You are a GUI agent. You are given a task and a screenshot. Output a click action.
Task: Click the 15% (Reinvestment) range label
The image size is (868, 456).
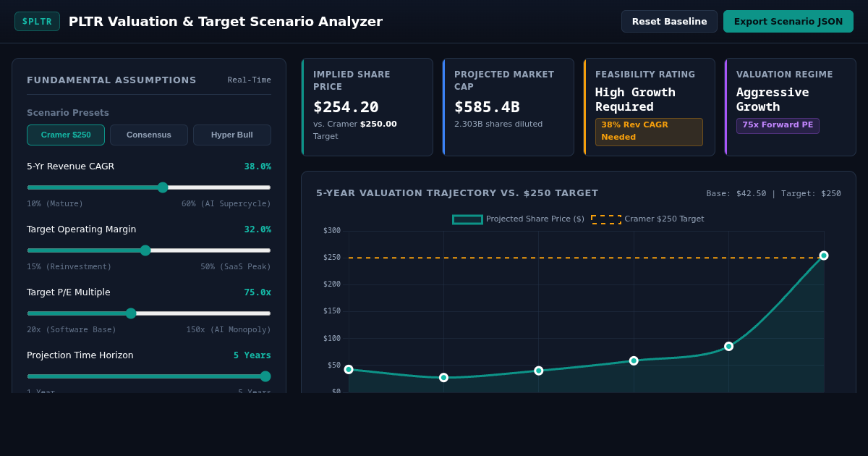pyautogui.click(x=69, y=267)
